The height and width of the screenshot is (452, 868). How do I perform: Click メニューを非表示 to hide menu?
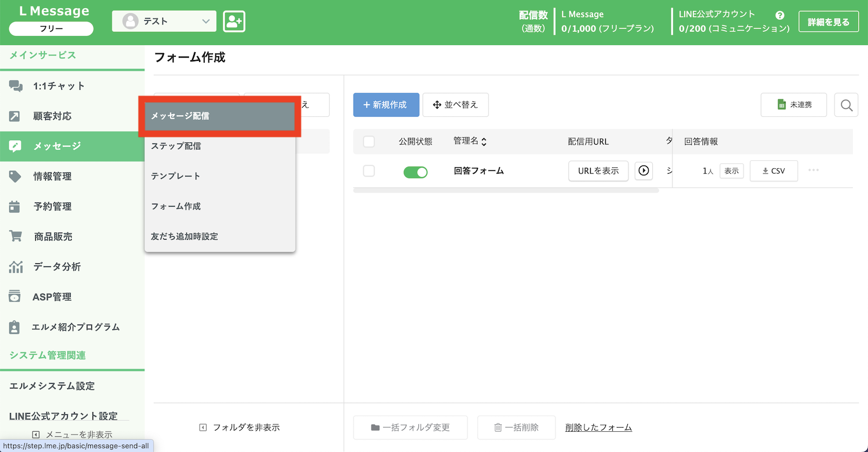point(72,435)
